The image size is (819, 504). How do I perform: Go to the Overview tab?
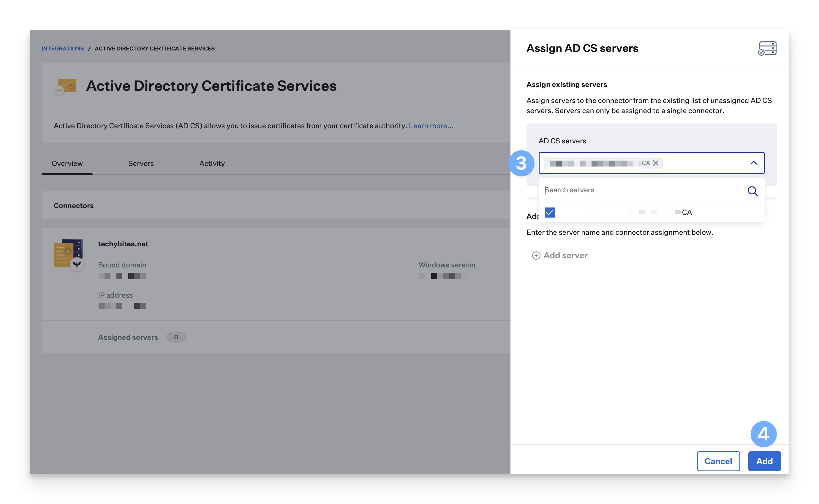pyautogui.click(x=67, y=163)
